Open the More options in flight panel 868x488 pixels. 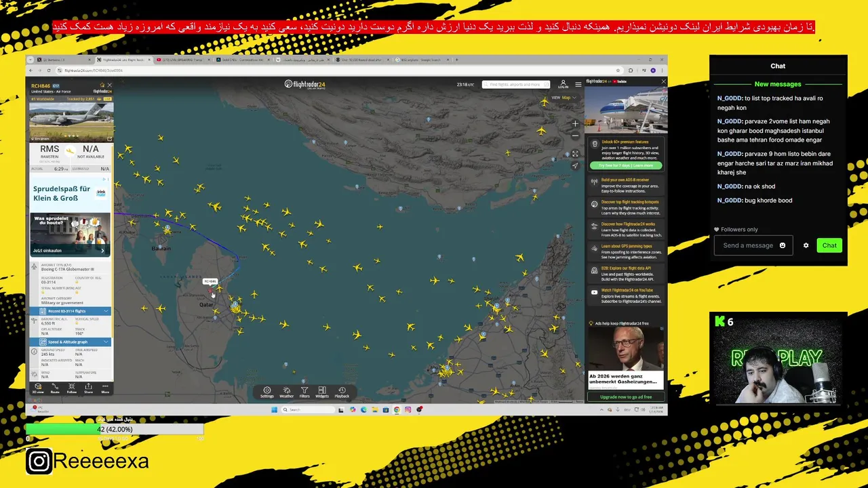click(x=105, y=388)
